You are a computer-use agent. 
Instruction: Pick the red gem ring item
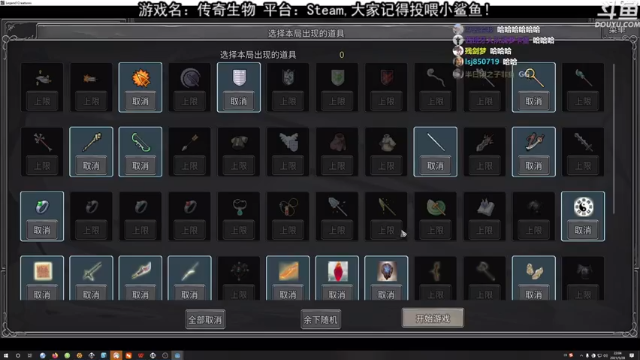(x=190, y=207)
